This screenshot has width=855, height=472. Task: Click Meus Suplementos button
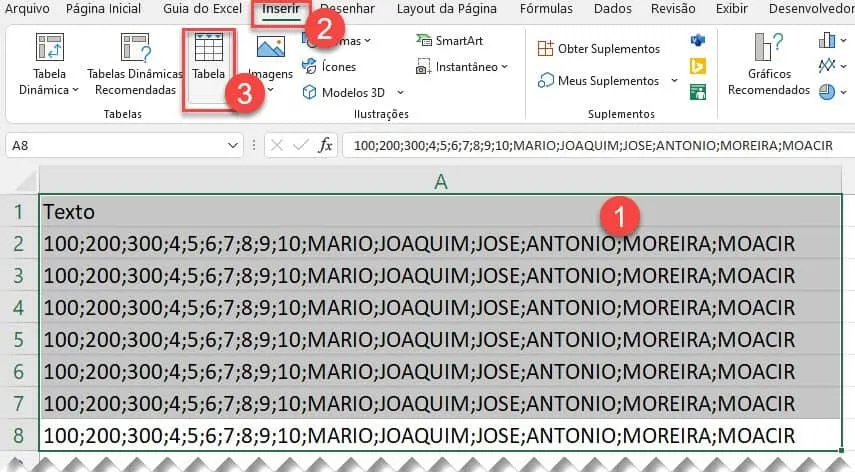click(x=599, y=81)
